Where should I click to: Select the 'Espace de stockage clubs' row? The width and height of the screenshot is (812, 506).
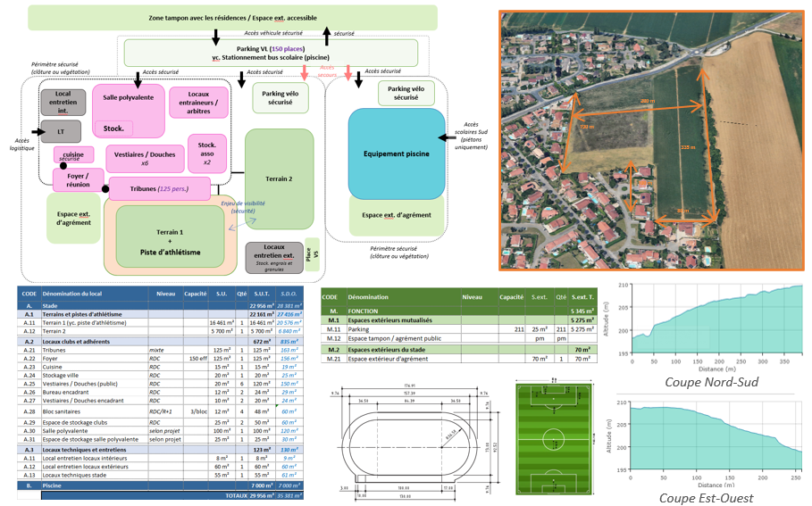tap(160, 422)
